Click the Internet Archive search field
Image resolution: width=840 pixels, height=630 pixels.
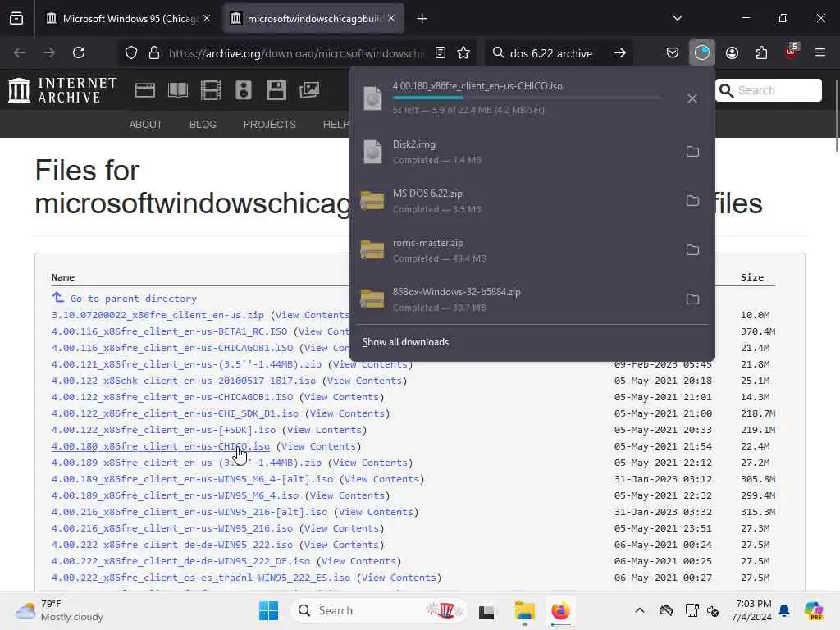pos(769,90)
